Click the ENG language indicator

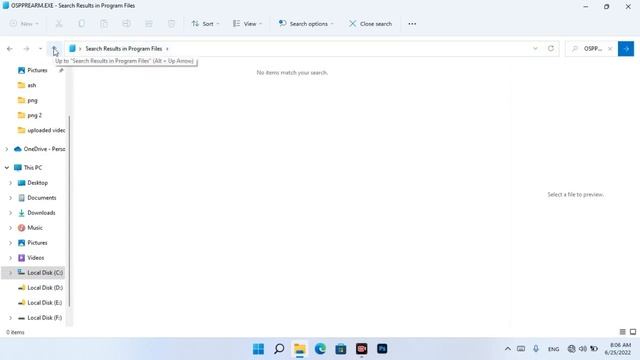[x=553, y=349]
